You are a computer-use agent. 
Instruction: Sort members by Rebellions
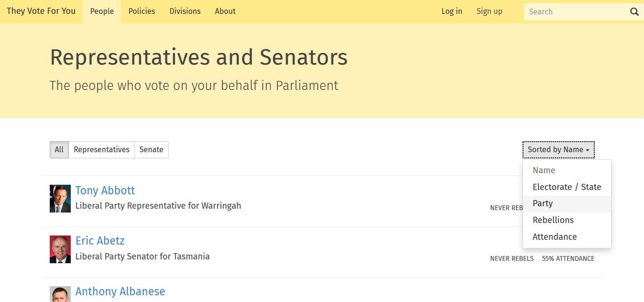point(567,220)
